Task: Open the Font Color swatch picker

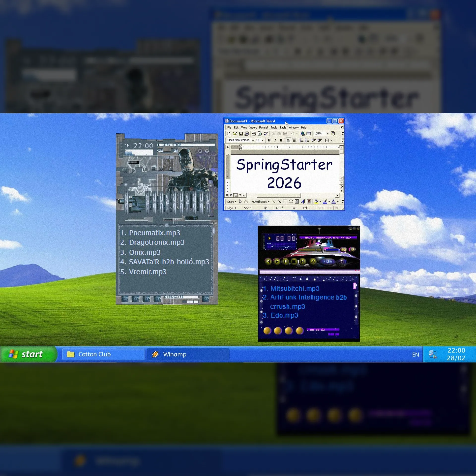Action: point(337,202)
